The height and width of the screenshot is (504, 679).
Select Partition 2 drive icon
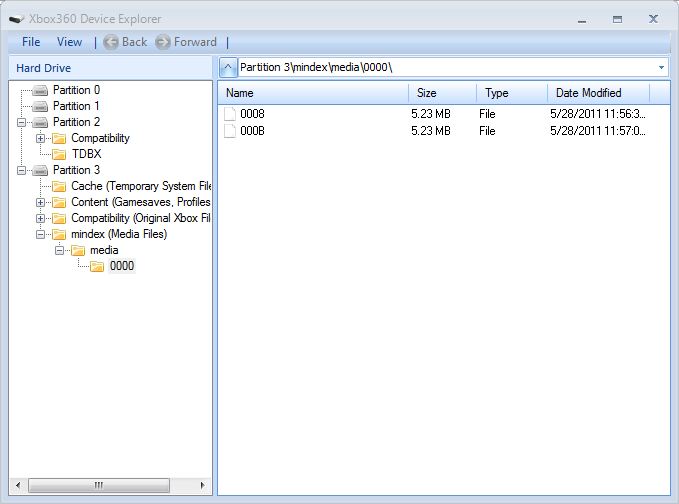coord(40,122)
